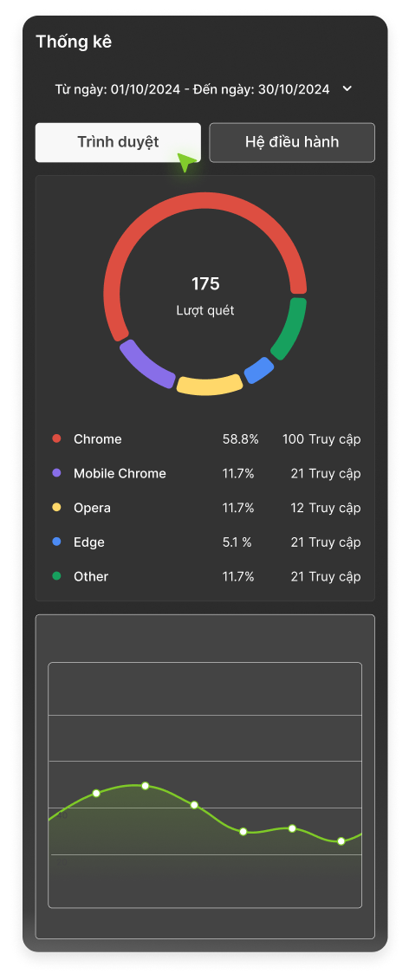Expand the date range chevron
Screen dimensions: 409x980
tap(347, 88)
